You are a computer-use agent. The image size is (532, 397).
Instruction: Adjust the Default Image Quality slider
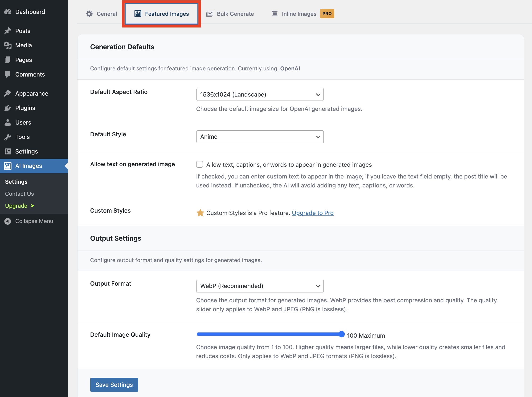[341, 334]
